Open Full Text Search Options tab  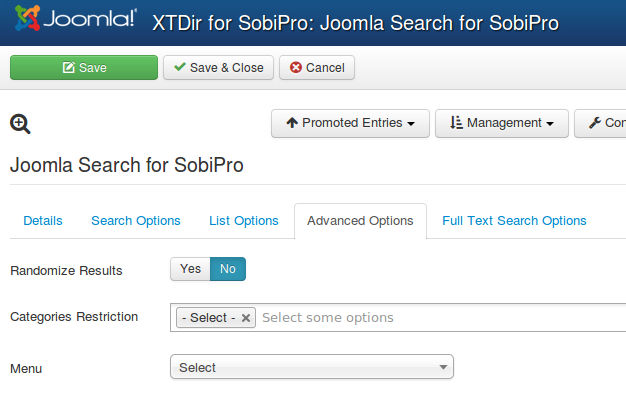514,221
